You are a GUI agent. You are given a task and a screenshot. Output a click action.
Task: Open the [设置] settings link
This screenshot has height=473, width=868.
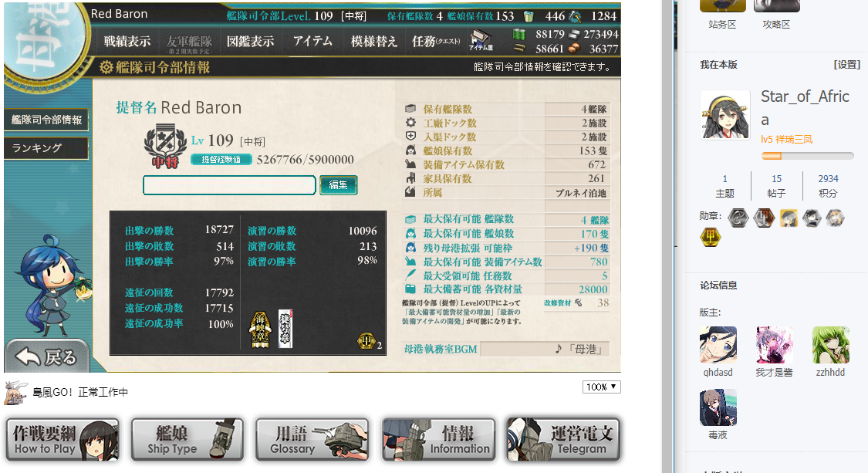coord(847,65)
